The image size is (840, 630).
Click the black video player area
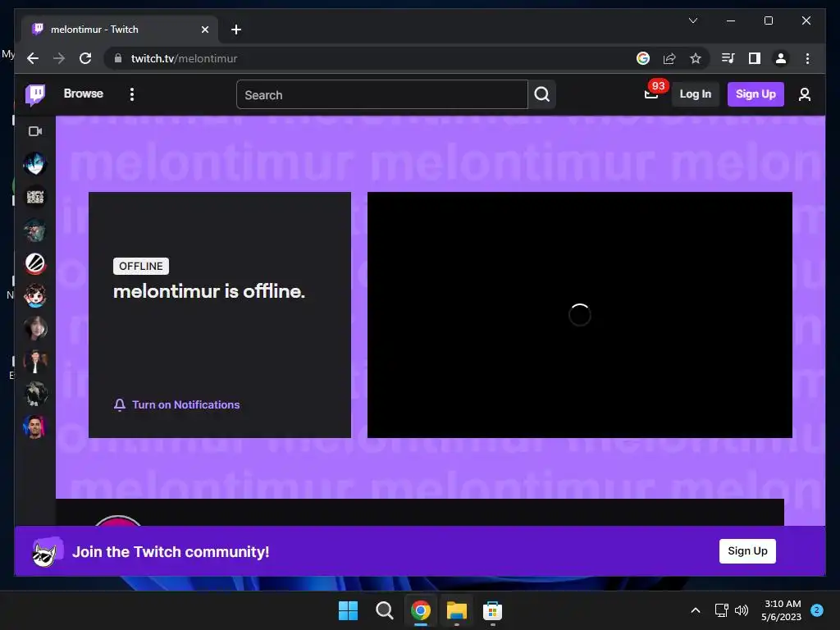580,315
